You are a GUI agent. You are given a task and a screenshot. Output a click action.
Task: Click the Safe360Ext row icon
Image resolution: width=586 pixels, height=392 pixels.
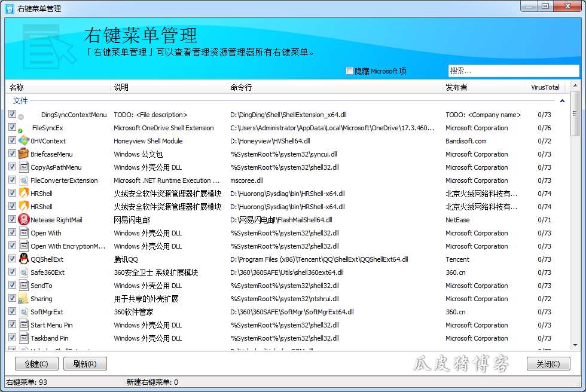[24, 272]
